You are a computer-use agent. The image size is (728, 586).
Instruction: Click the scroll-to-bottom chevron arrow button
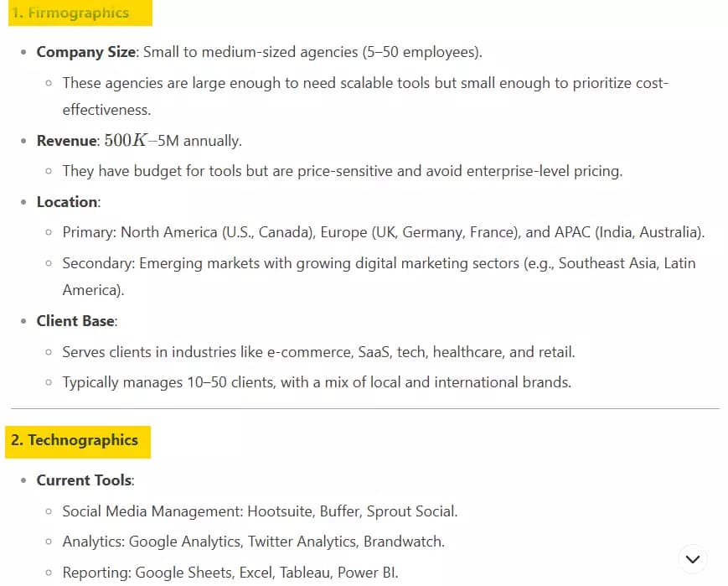692,559
